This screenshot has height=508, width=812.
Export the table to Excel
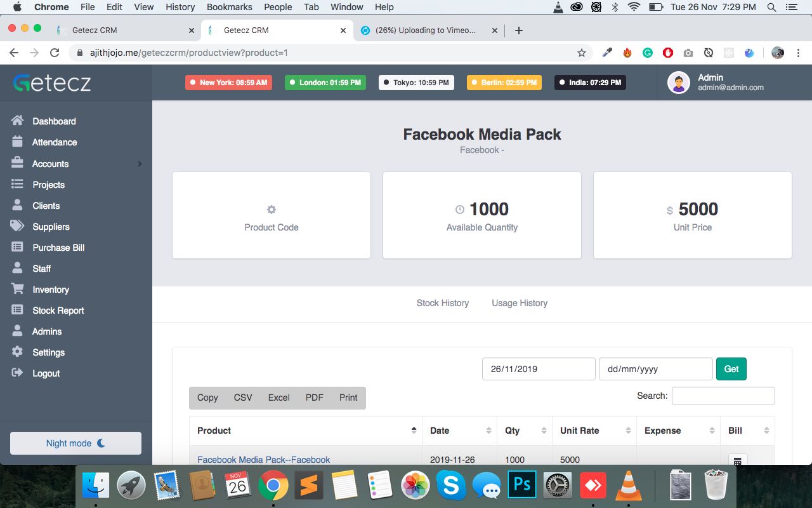(278, 398)
